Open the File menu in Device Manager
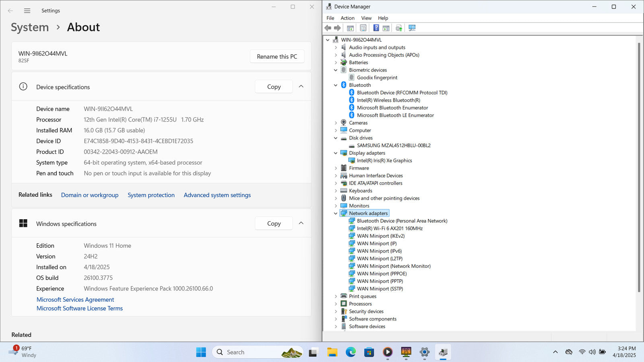 tap(330, 18)
